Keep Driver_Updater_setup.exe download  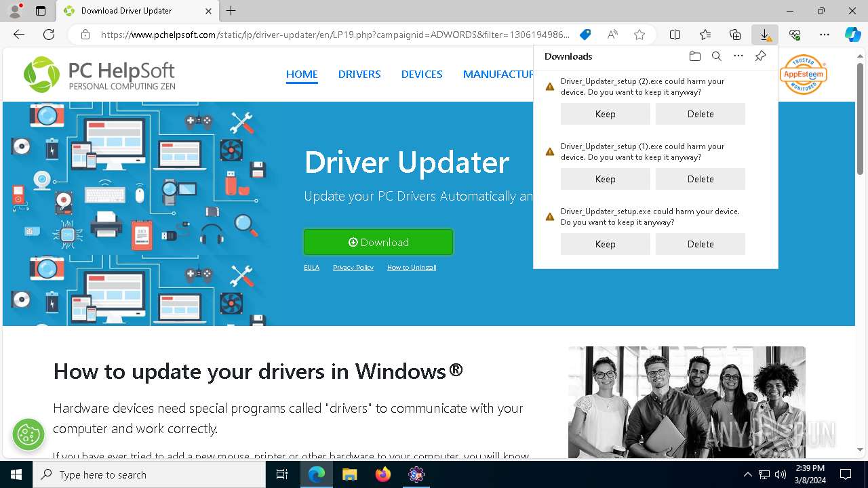click(x=606, y=244)
